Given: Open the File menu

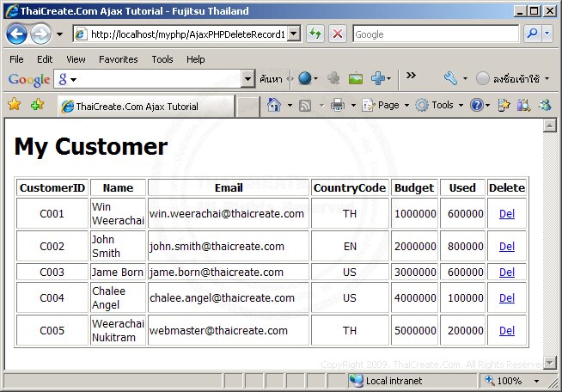Looking at the screenshot, I should [x=16, y=59].
